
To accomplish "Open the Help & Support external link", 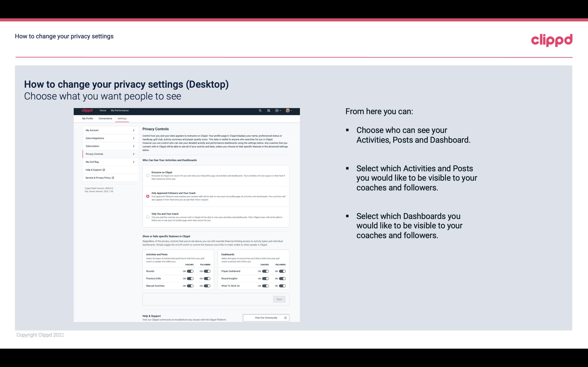I will point(94,170).
